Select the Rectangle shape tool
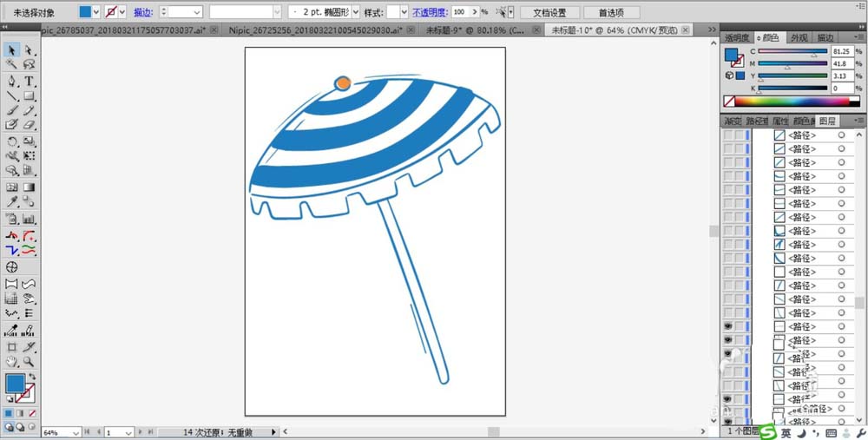The image size is (868, 440). coord(29,95)
